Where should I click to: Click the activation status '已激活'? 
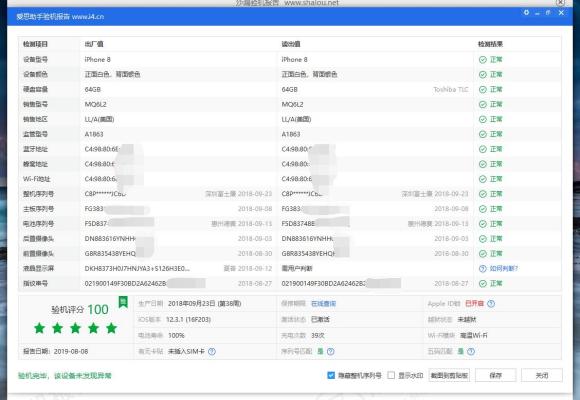(320, 320)
